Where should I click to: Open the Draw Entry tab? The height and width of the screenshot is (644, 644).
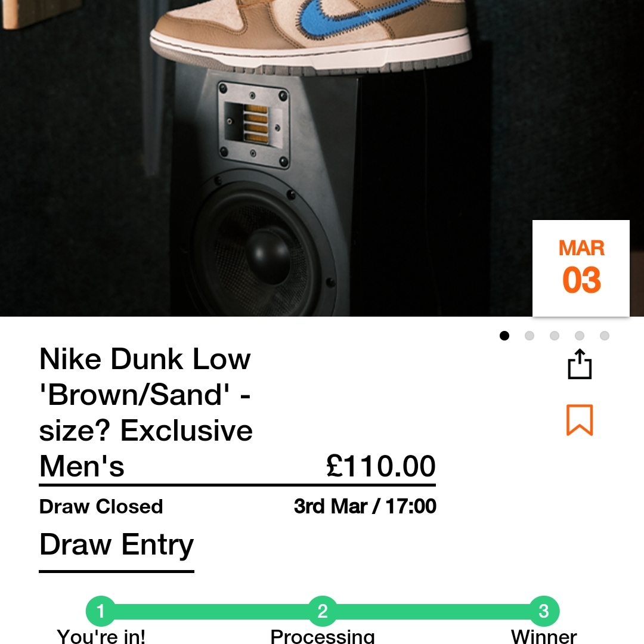[x=117, y=546]
